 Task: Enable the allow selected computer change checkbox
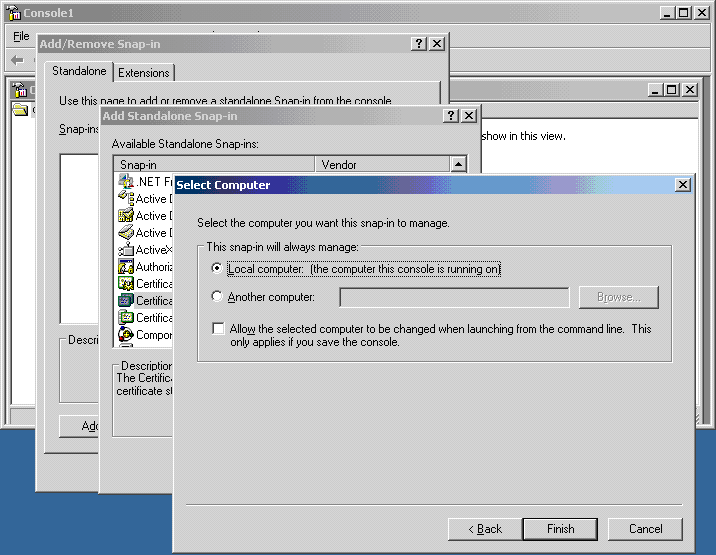[x=218, y=328]
